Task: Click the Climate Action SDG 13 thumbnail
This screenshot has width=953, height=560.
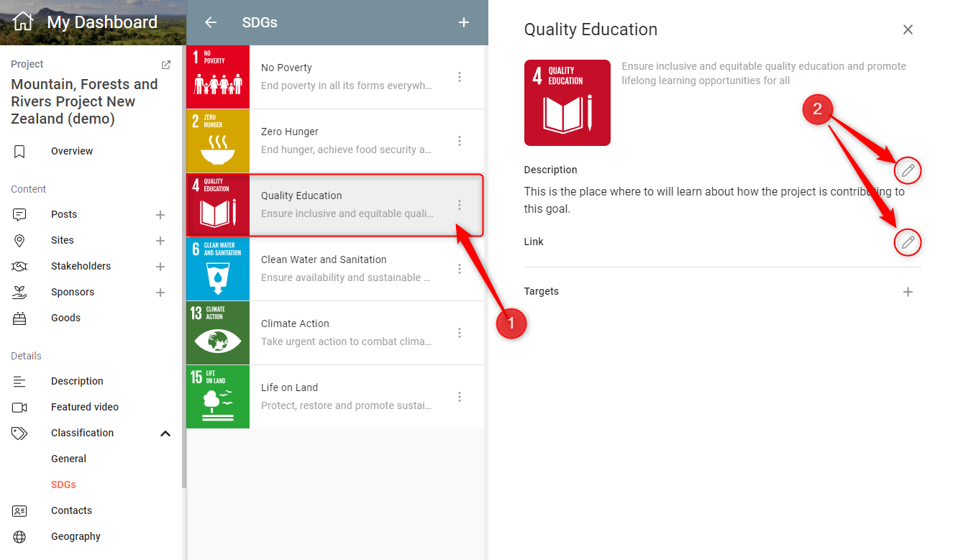Action: click(218, 333)
